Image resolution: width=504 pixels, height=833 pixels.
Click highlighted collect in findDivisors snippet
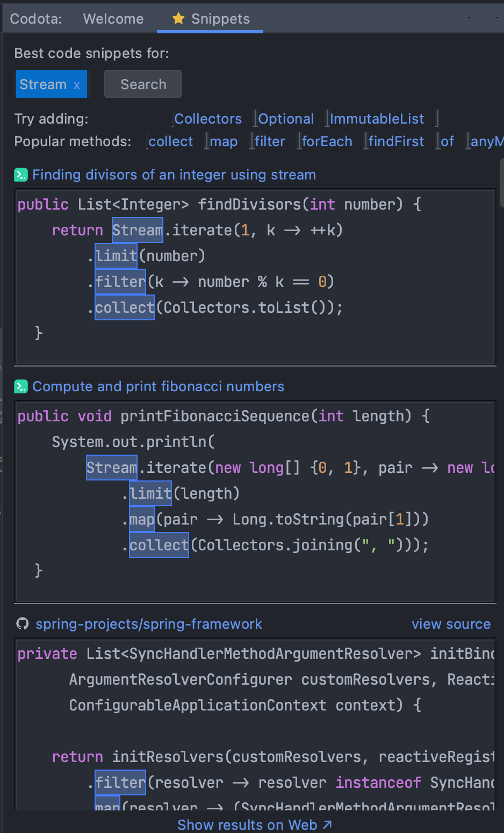pos(125,307)
